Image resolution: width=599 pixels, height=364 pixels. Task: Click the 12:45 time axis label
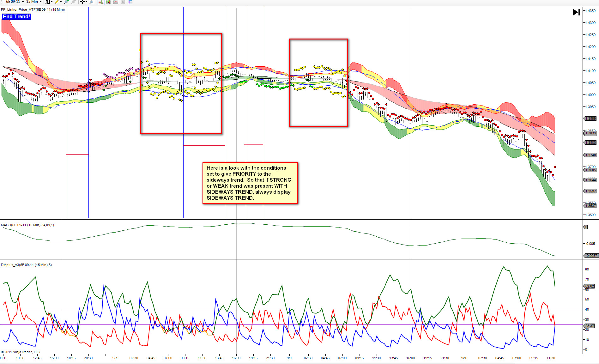click(x=37, y=358)
